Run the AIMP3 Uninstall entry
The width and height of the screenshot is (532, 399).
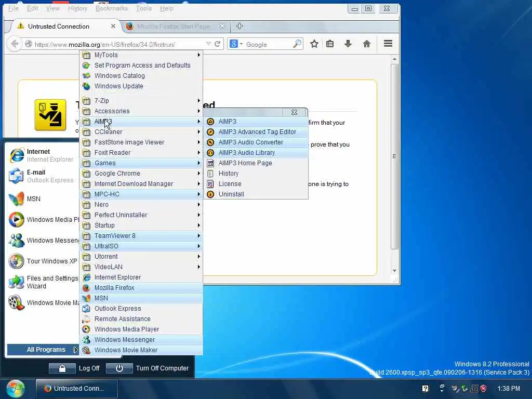pos(256,194)
